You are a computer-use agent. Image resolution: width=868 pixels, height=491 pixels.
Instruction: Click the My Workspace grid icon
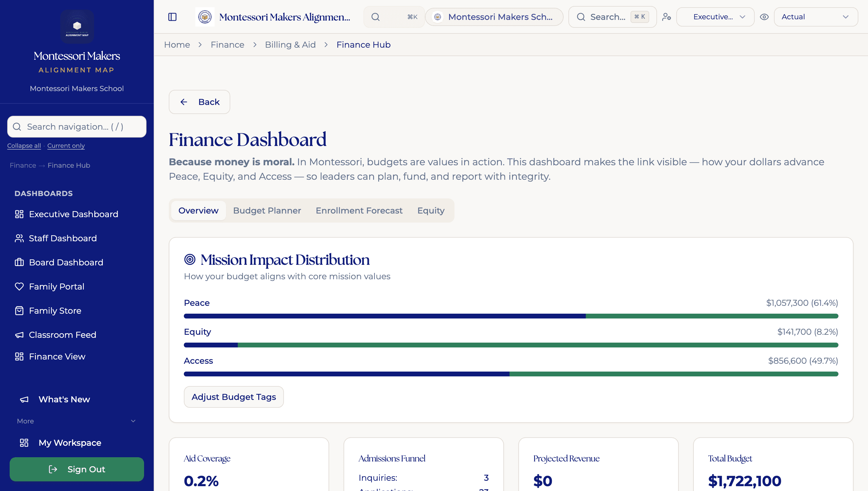coord(24,443)
